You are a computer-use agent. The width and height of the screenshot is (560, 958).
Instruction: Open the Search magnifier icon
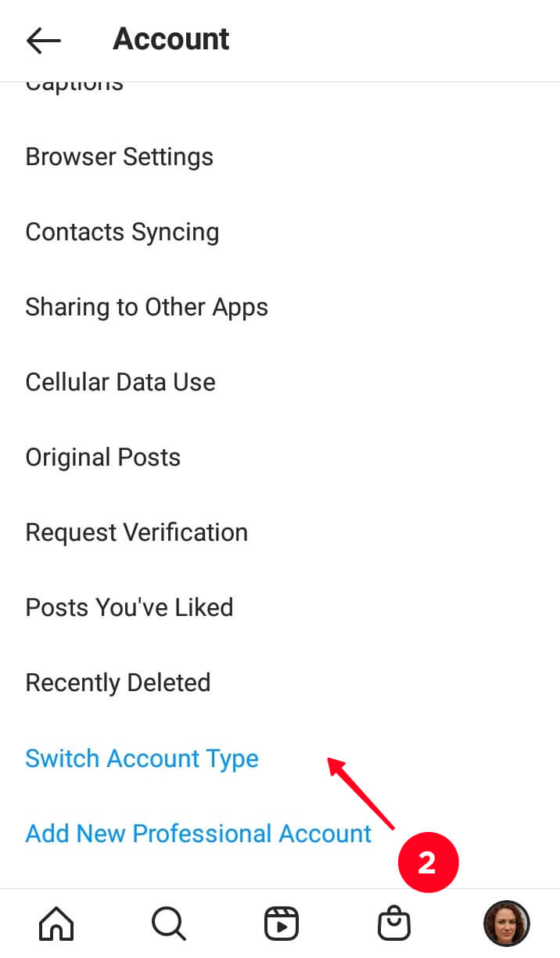(168, 924)
